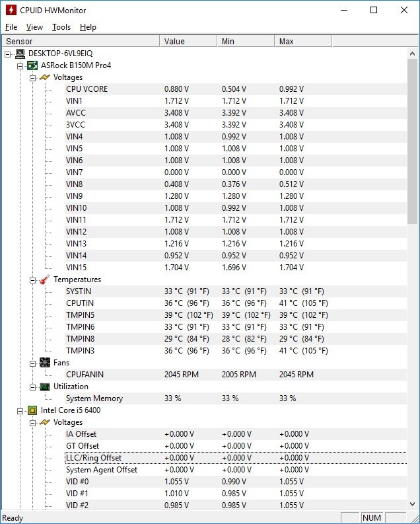This screenshot has height=524, width=420.
Task: Click the Fans icon
Action: (45, 363)
